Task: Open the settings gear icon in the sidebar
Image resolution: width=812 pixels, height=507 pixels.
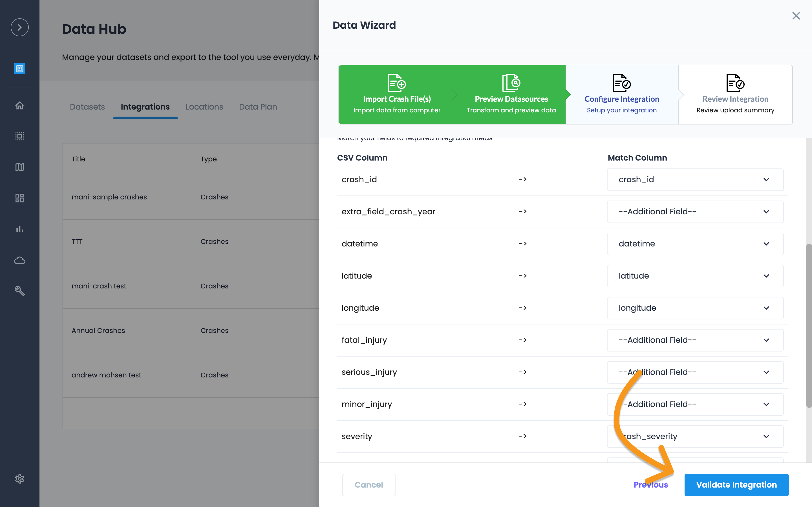Action: (x=19, y=479)
